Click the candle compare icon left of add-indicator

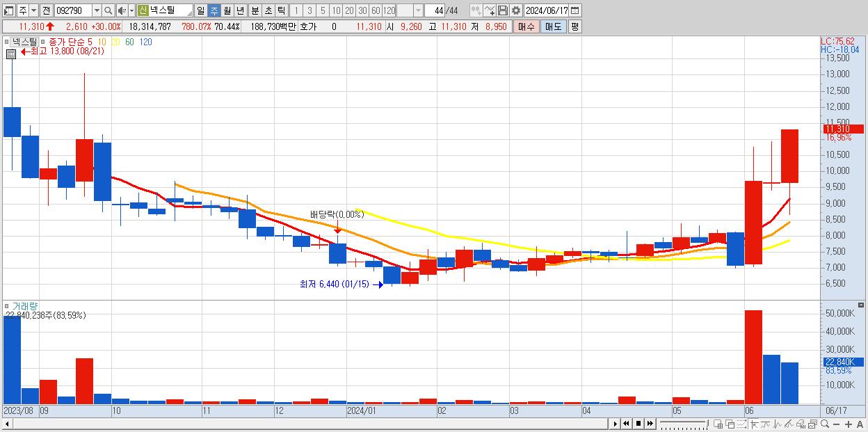pyautogui.click(x=476, y=10)
